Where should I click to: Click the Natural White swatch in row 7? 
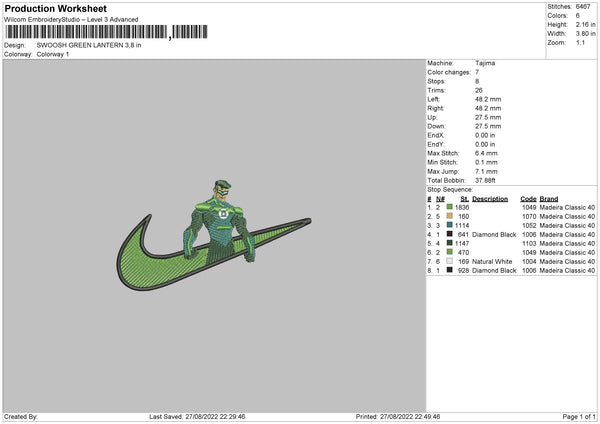[450, 261]
